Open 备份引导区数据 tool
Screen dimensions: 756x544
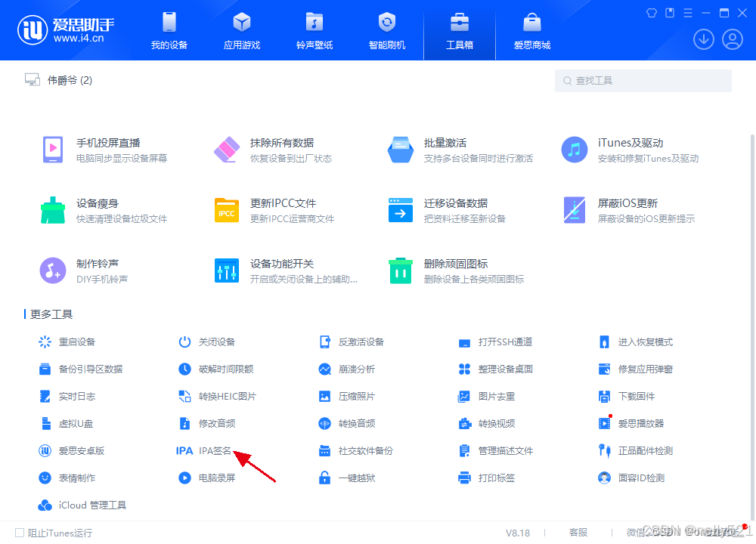[81, 369]
